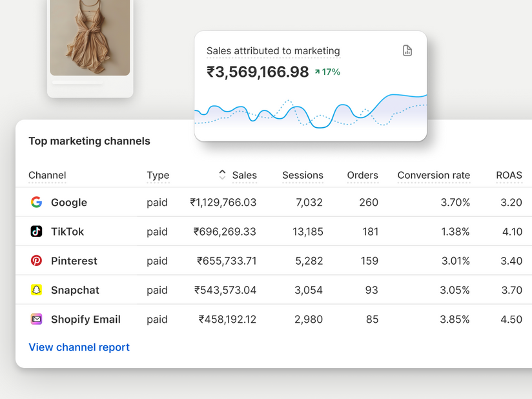Open the dress product thumbnail
This screenshot has width=532, height=399.
[x=90, y=39]
